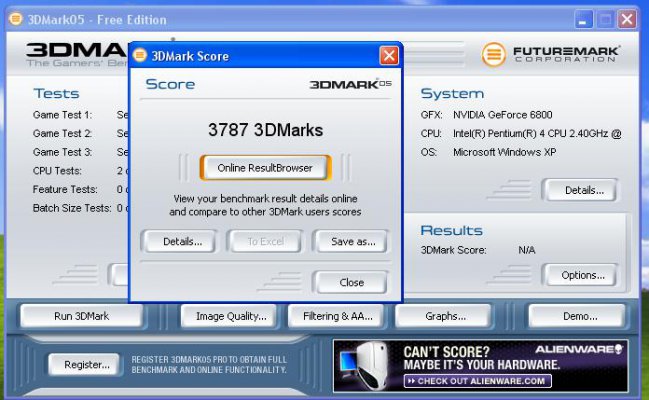Close the 3DMark Score dialog with the X
Image resolution: width=649 pixels, height=400 pixels.
(389, 55)
